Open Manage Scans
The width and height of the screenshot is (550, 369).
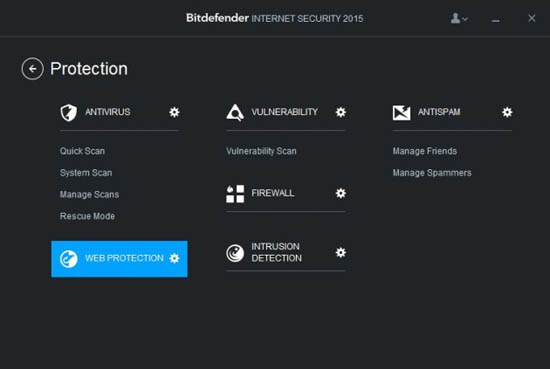tap(89, 195)
